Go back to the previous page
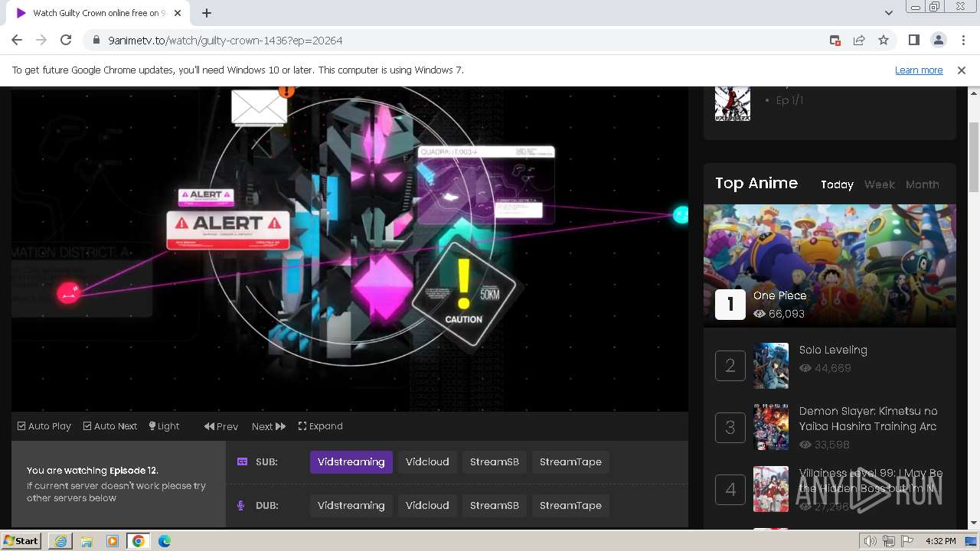This screenshot has width=980, height=551. (17, 40)
